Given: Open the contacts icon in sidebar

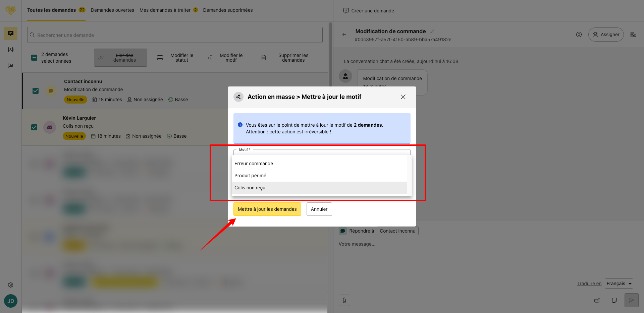Looking at the screenshot, I should click(x=11, y=50).
